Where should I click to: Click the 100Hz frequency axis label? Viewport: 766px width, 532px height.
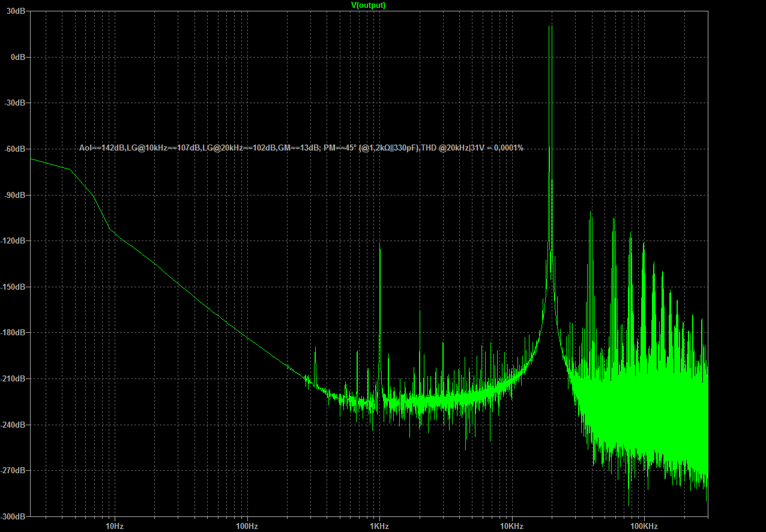247,527
